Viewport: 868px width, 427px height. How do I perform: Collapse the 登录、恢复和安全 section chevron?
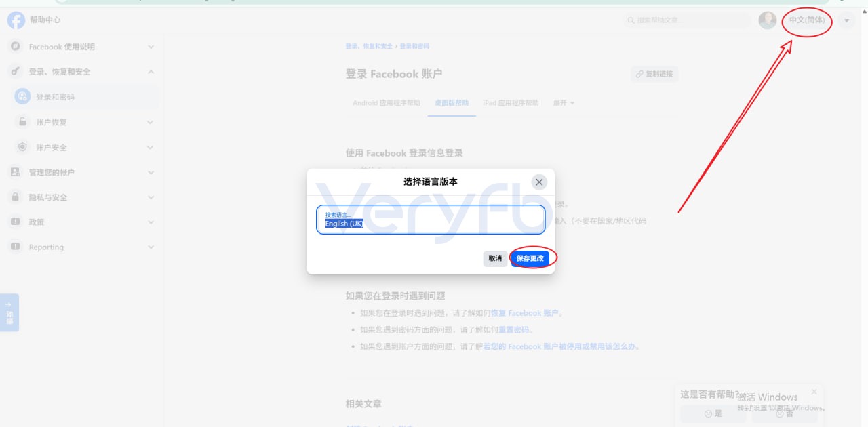click(x=151, y=71)
